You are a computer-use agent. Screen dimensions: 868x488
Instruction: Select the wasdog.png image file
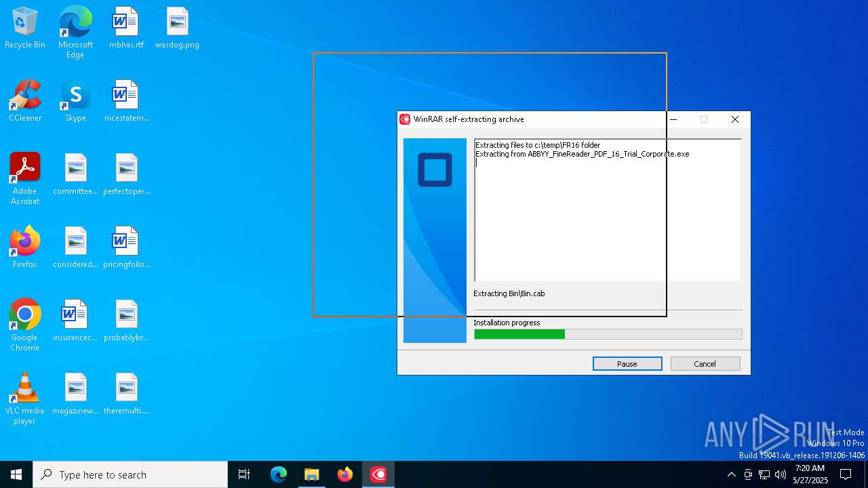177,28
